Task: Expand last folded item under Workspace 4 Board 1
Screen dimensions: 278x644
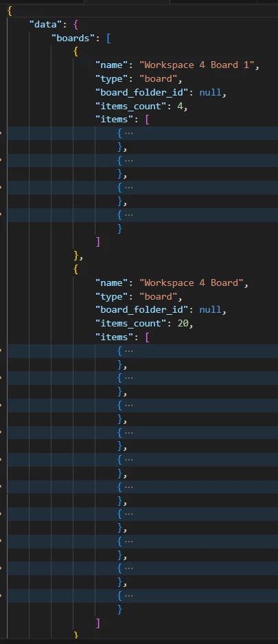Action: (128, 215)
